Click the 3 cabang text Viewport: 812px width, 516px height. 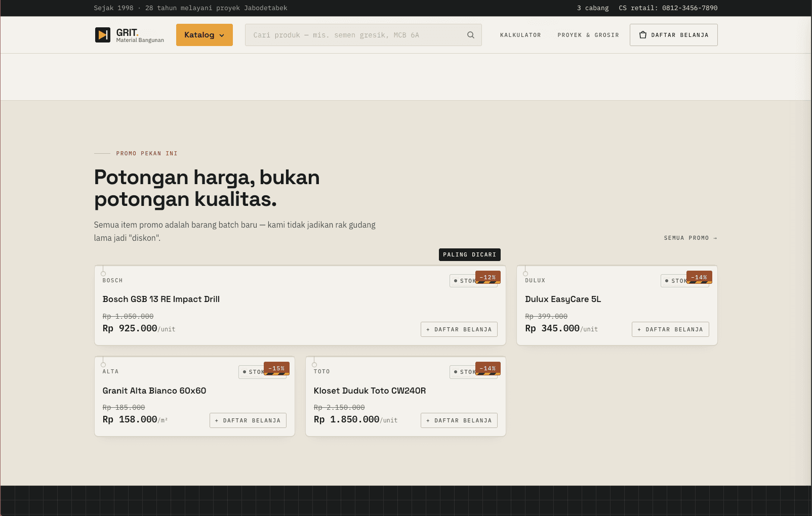point(593,8)
